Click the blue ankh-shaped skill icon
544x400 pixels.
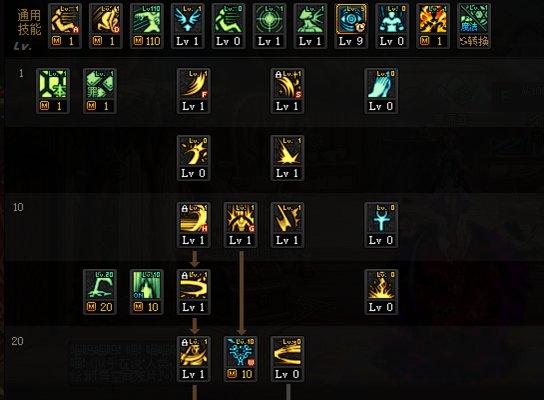381,218
